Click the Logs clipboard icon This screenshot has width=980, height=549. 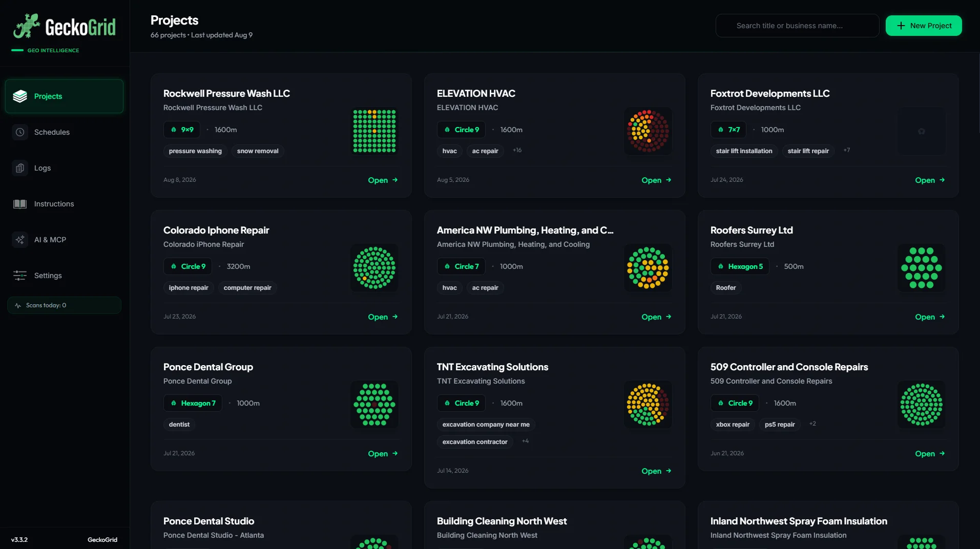pos(20,168)
